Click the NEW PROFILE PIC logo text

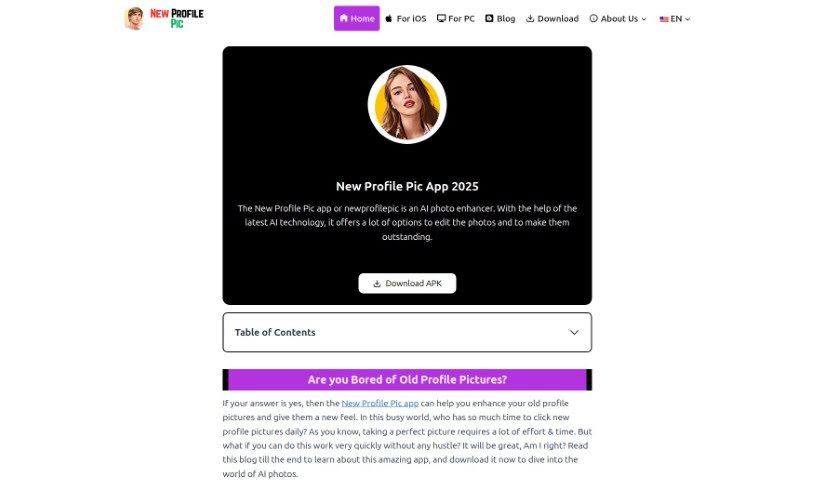(177, 18)
